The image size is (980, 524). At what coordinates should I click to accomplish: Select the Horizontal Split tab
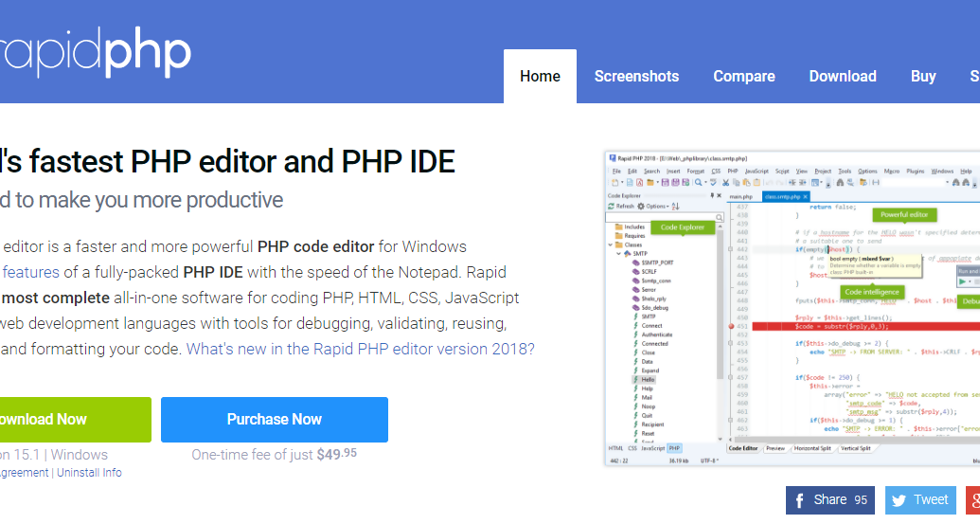(x=812, y=449)
